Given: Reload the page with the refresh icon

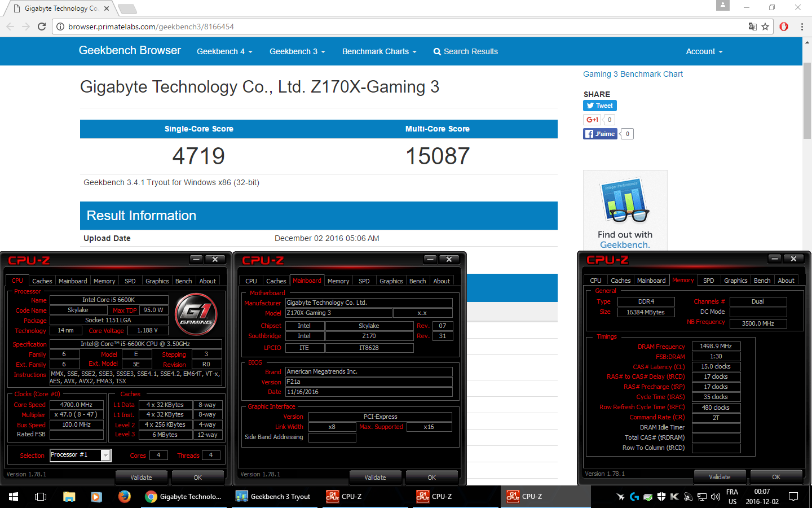Looking at the screenshot, I should pos(42,27).
